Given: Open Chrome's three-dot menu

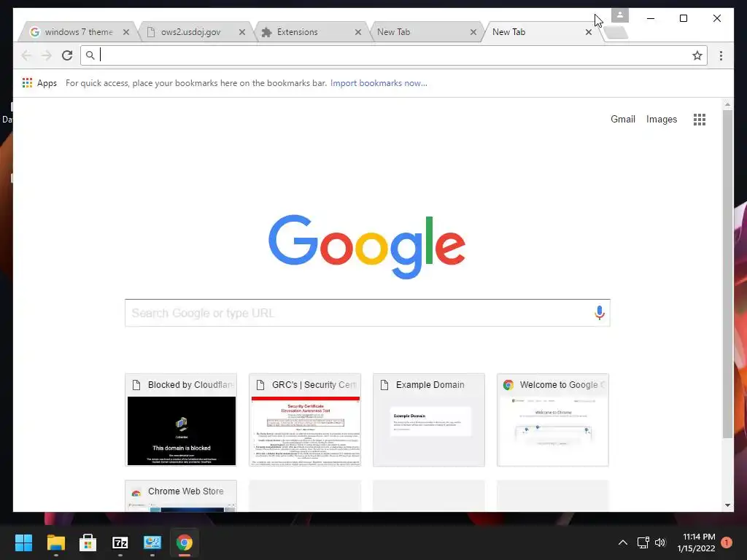Looking at the screenshot, I should point(721,55).
